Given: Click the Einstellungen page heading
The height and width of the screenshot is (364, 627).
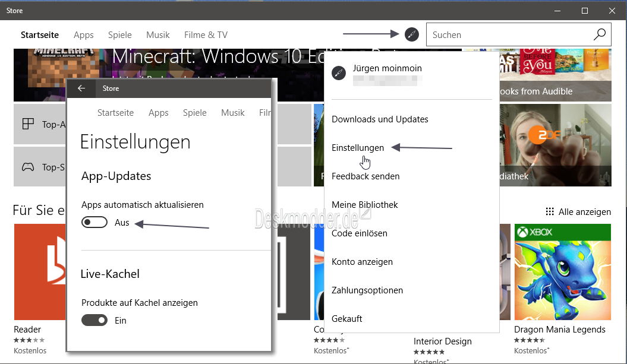Looking at the screenshot, I should coord(135,142).
